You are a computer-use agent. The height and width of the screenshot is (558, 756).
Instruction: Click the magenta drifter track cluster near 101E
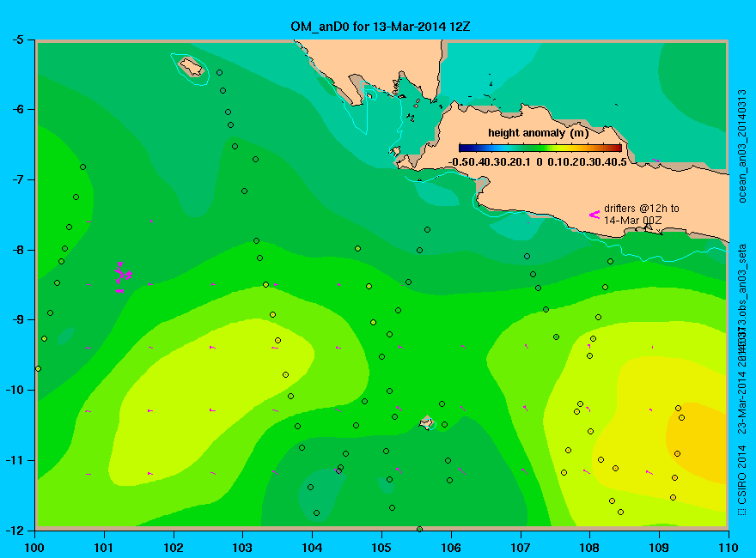click(x=123, y=277)
